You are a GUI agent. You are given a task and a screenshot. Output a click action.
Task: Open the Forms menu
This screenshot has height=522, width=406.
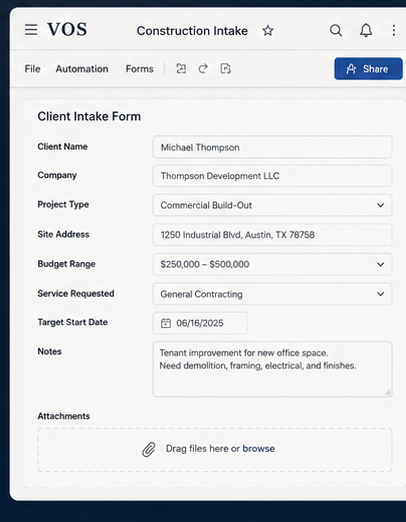(140, 69)
